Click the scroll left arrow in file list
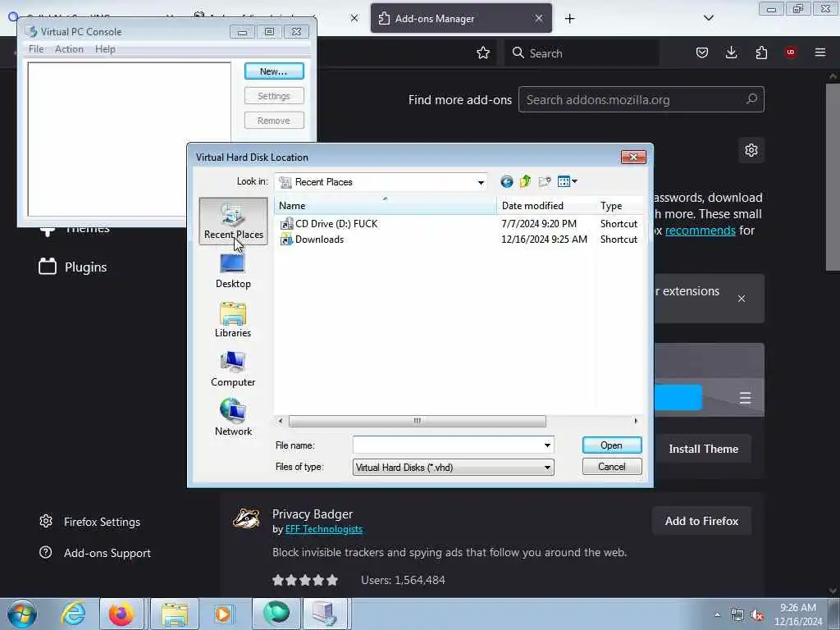Screen dimensions: 840x630 pos(281,421)
